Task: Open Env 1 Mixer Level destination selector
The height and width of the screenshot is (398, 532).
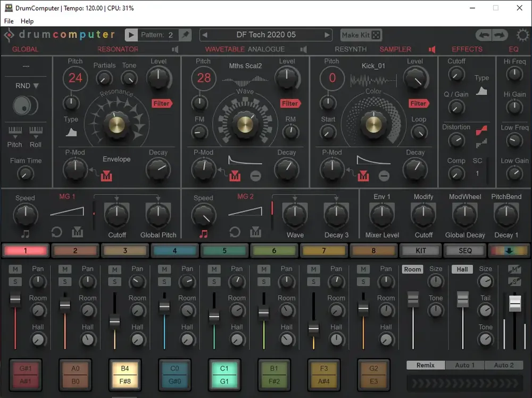Action: click(x=382, y=235)
